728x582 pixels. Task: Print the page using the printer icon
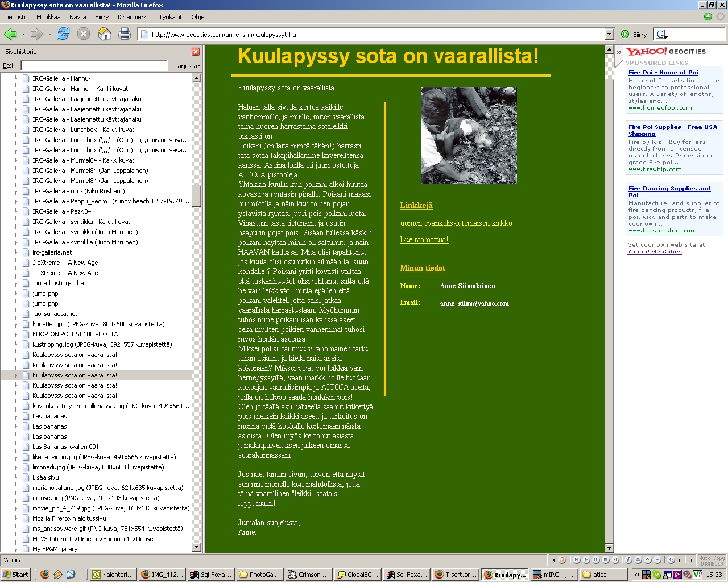125,34
